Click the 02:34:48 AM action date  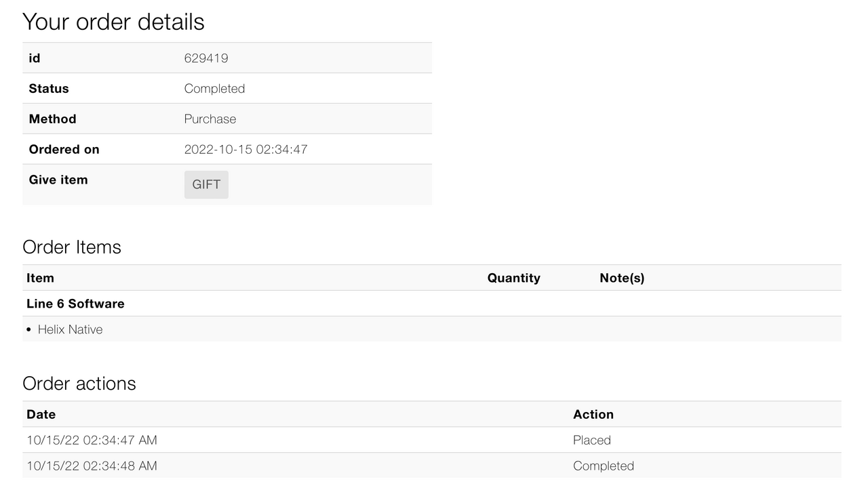pos(92,466)
